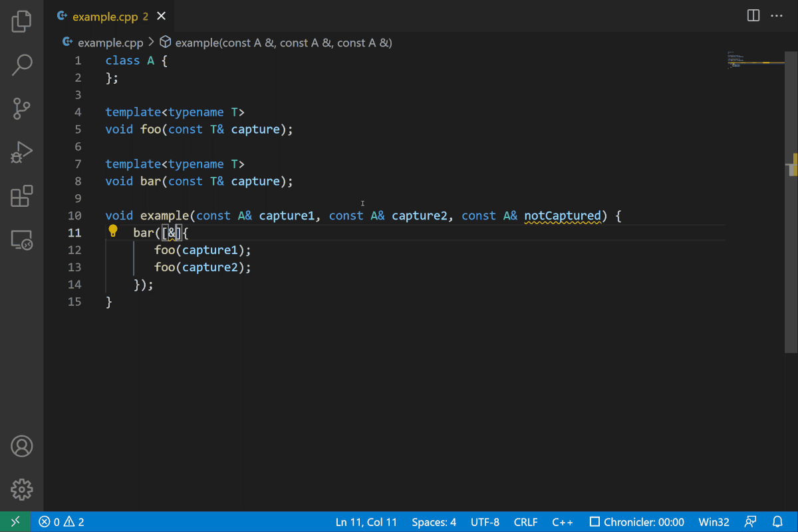Open the Manage settings gear

click(21, 489)
